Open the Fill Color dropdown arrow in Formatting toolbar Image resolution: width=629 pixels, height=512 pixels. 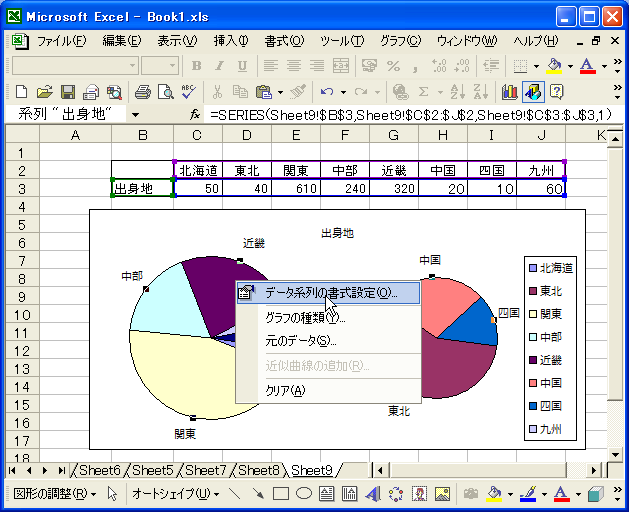570,66
